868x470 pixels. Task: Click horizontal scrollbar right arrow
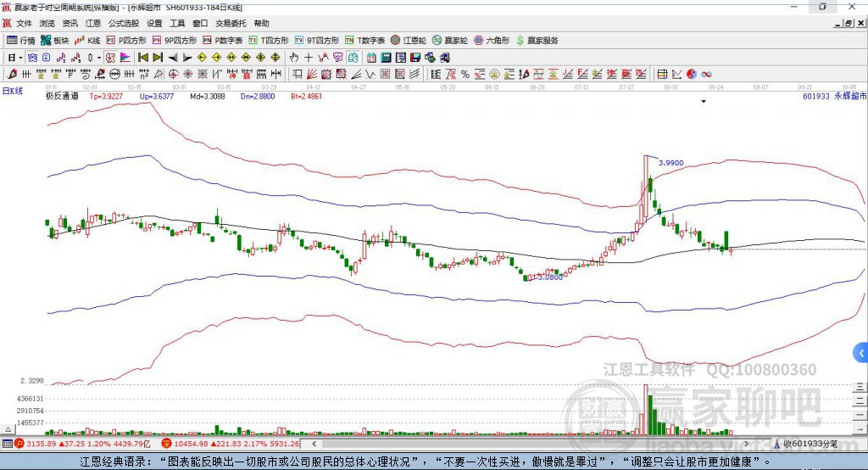click(x=746, y=444)
